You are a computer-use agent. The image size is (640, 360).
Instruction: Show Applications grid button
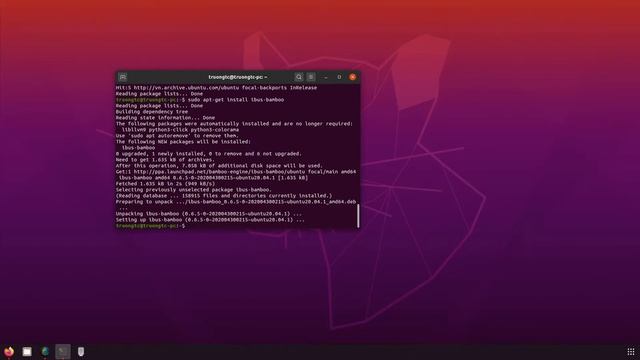(x=631, y=351)
